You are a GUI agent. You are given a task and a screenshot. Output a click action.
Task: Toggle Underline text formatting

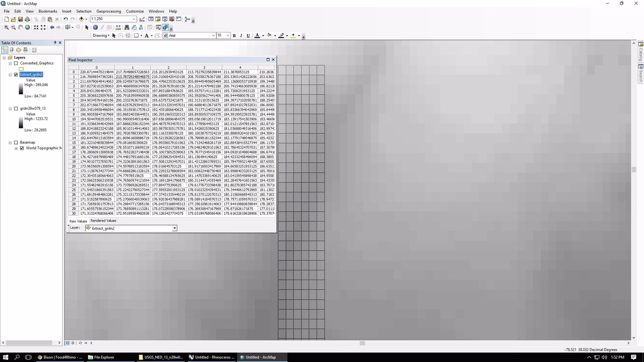(x=248, y=36)
